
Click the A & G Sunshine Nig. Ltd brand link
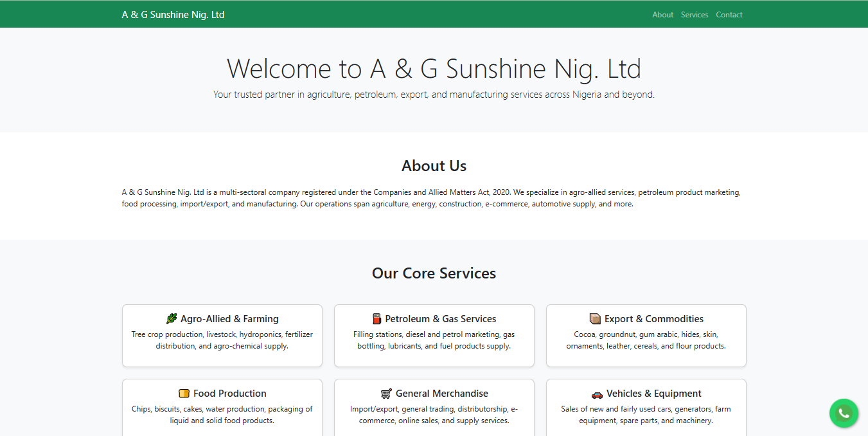(173, 15)
